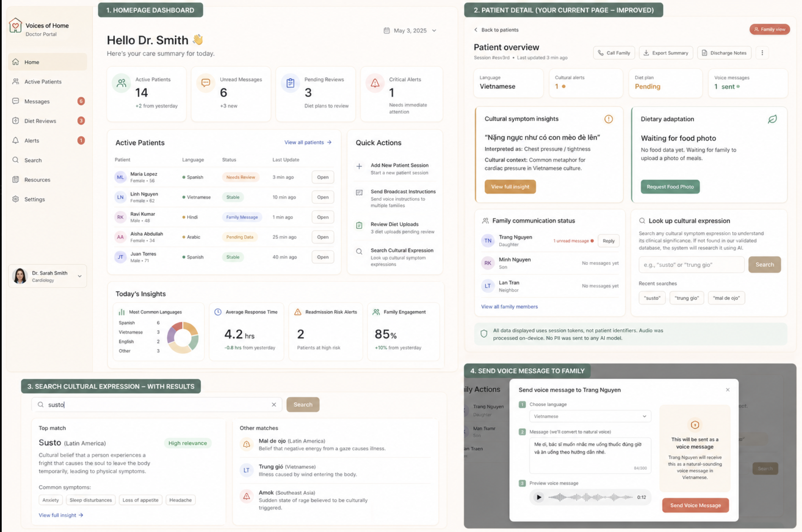
Task: Click the Most Common Languages bar chart icon
Action: tap(122, 312)
